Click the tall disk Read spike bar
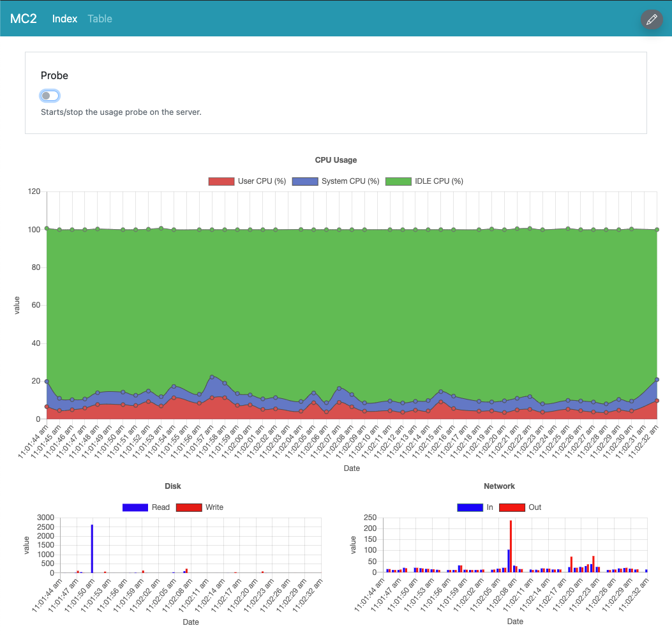The height and width of the screenshot is (635, 672). point(91,549)
